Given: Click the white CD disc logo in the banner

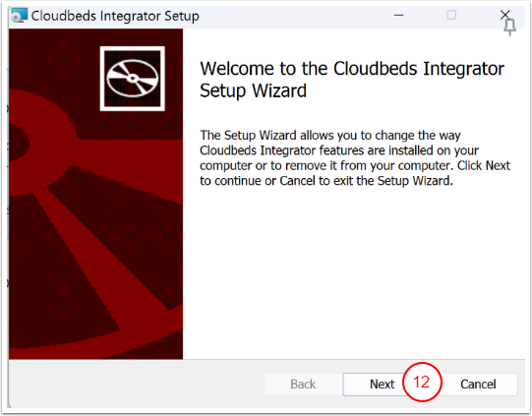Looking at the screenshot, I should (x=133, y=79).
